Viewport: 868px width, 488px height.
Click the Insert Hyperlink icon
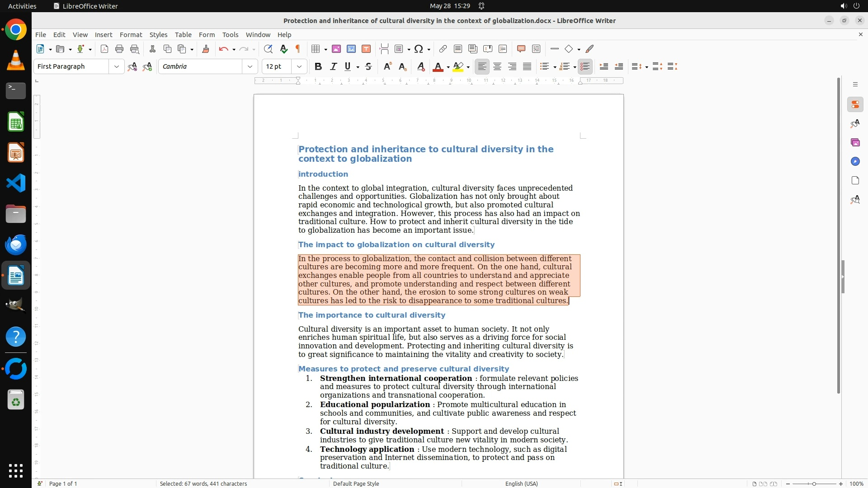443,49
